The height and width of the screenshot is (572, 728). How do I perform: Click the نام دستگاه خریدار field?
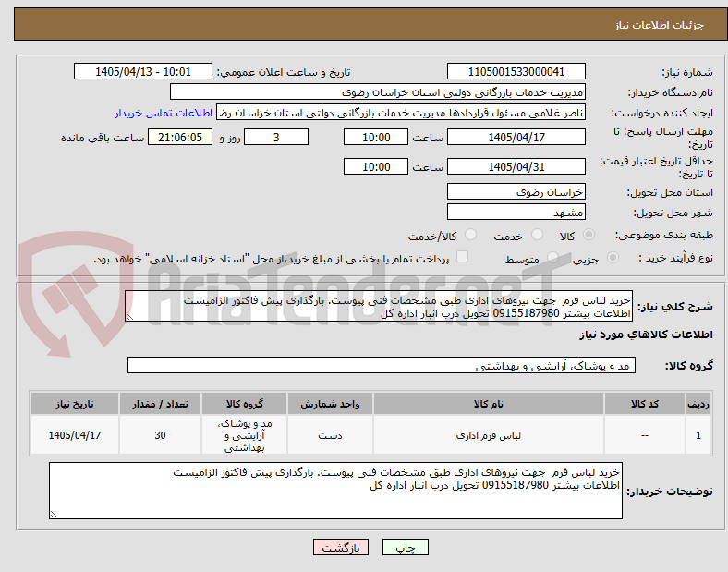point(378,91)
